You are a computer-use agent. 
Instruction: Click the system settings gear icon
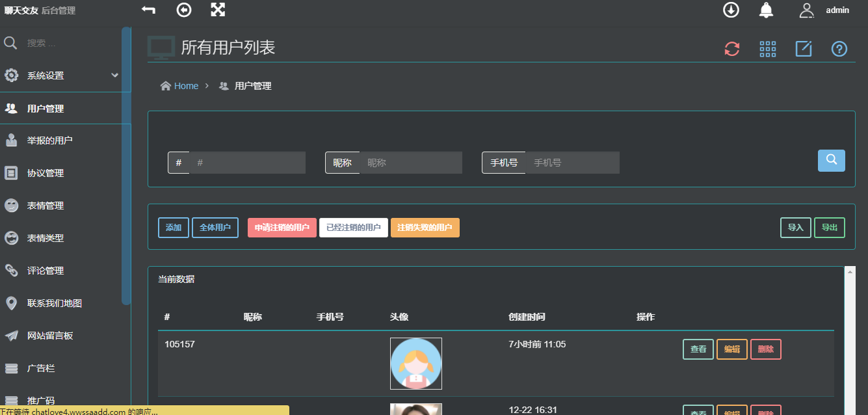coord(11,75)
